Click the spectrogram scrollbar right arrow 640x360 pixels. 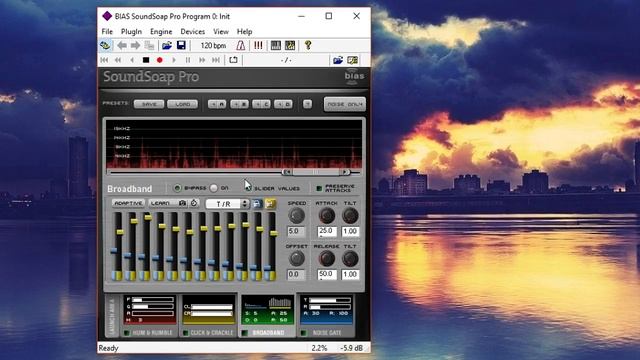tap(345, 172)
